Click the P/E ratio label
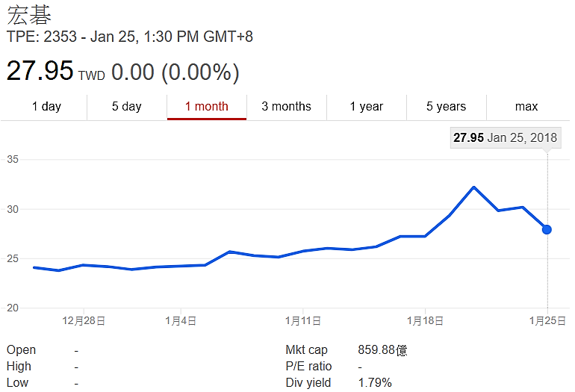The image size is (575, 392). click(x=308, y=367)
